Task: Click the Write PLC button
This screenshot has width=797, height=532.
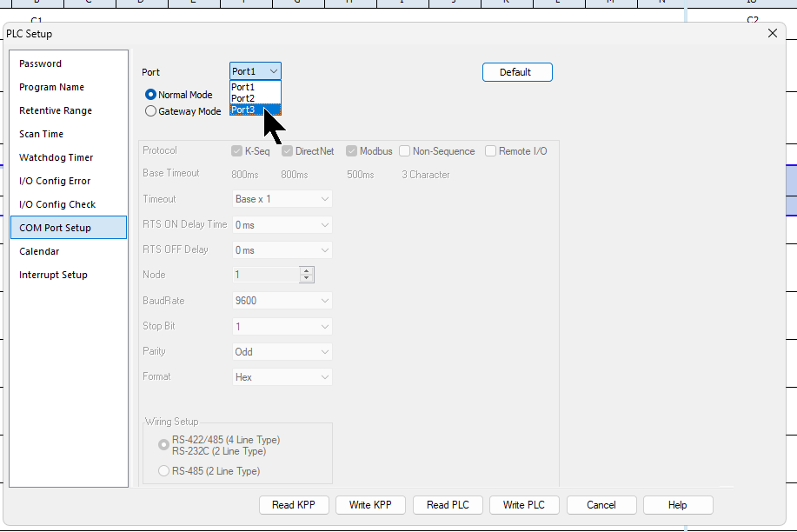Action: coord(525,505)
